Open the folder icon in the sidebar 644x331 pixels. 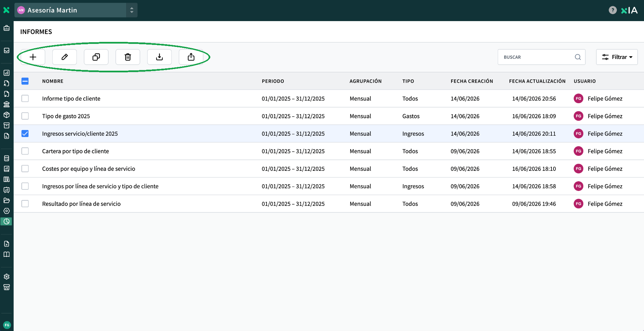coord(6,200)
